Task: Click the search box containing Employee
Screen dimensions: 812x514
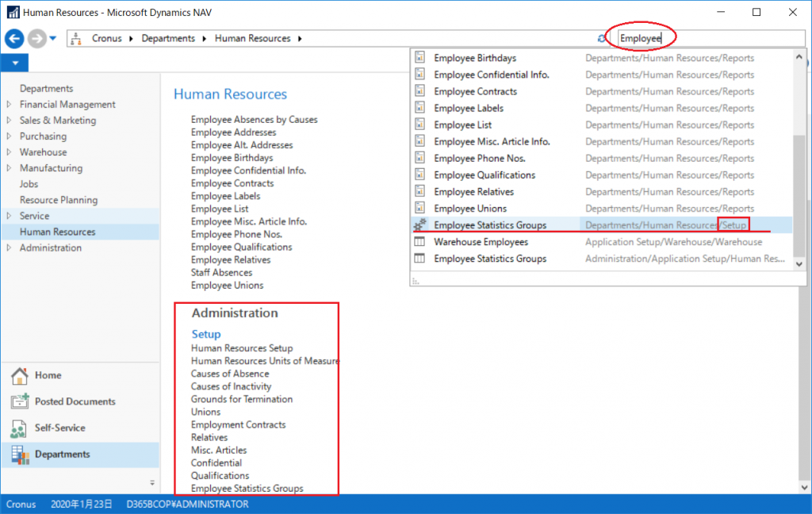Action: click(711, 38)
